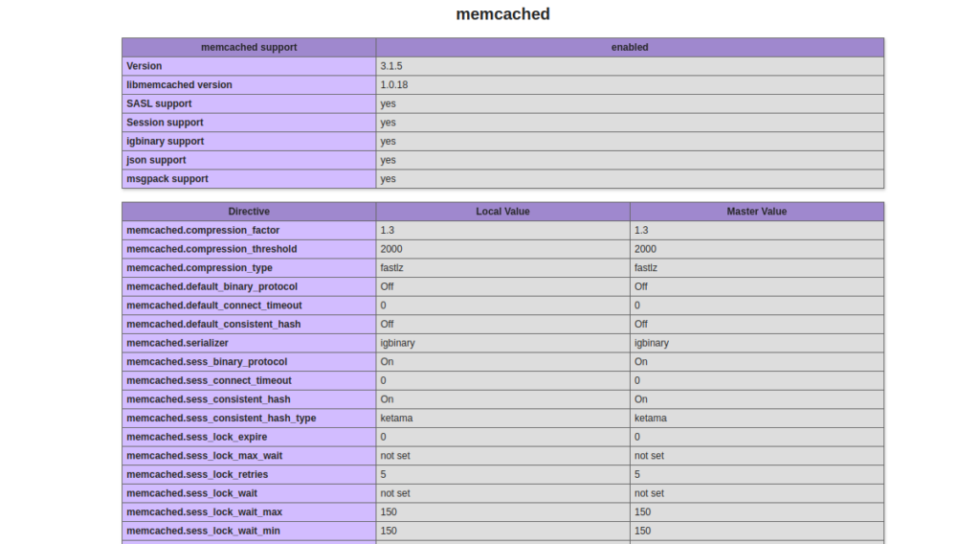Select the memcached support header cell
Image resolution: width=980 pixels, height=544 pixels.
tap(249, 48)
